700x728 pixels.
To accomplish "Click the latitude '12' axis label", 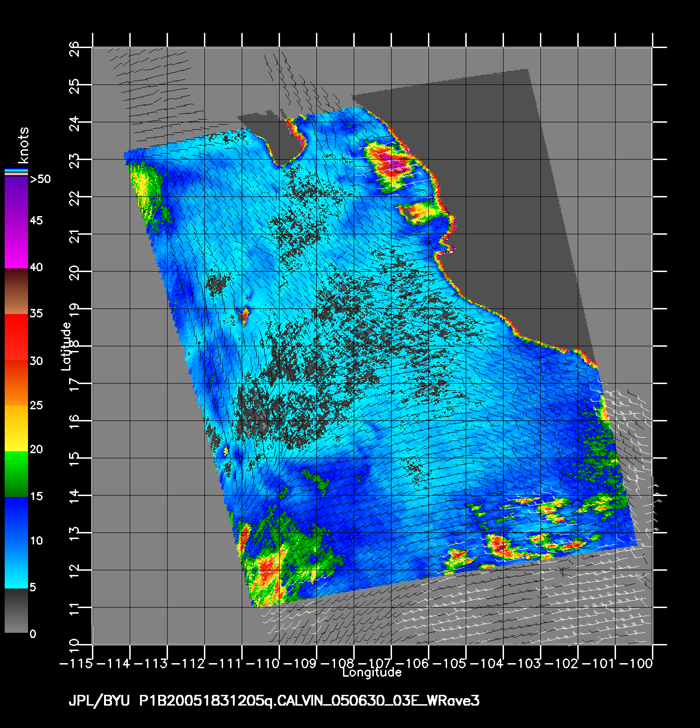I will pyautogui.click(x=75, y=570).
